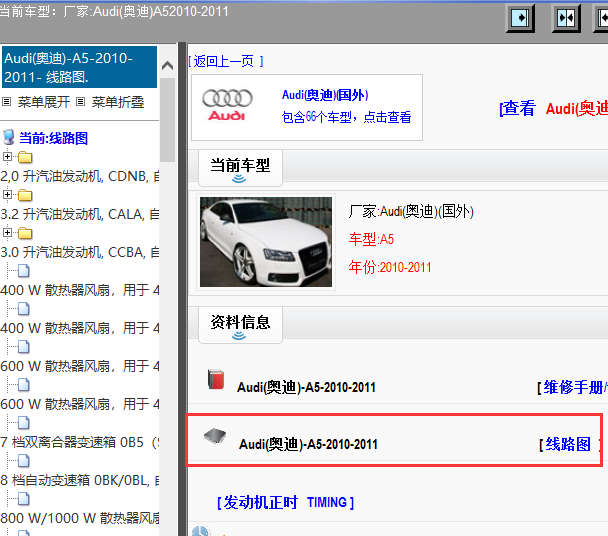
Task: Click folder icon above 3.0 升汽油发动机 CCBA
Action: pyautogui.click(x=25, y=233)
